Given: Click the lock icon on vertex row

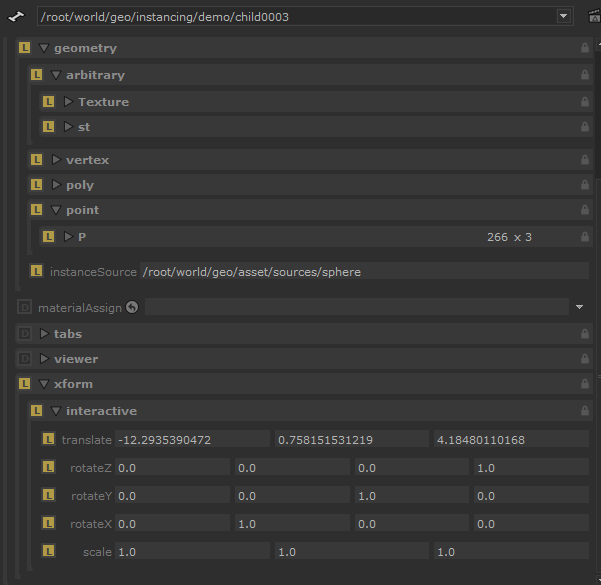Looking at the screenshot, I should coord(585,159).
